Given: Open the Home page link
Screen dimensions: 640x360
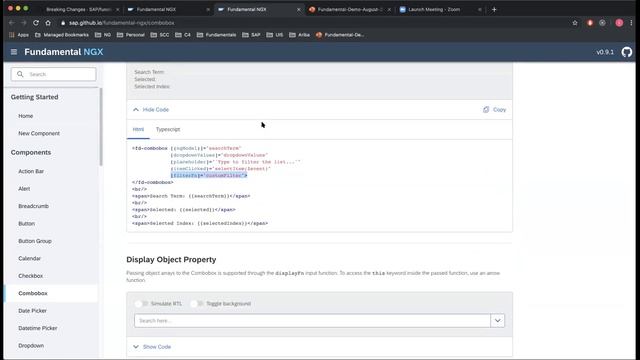Looking at the screenshot, I should coord(25,116).
